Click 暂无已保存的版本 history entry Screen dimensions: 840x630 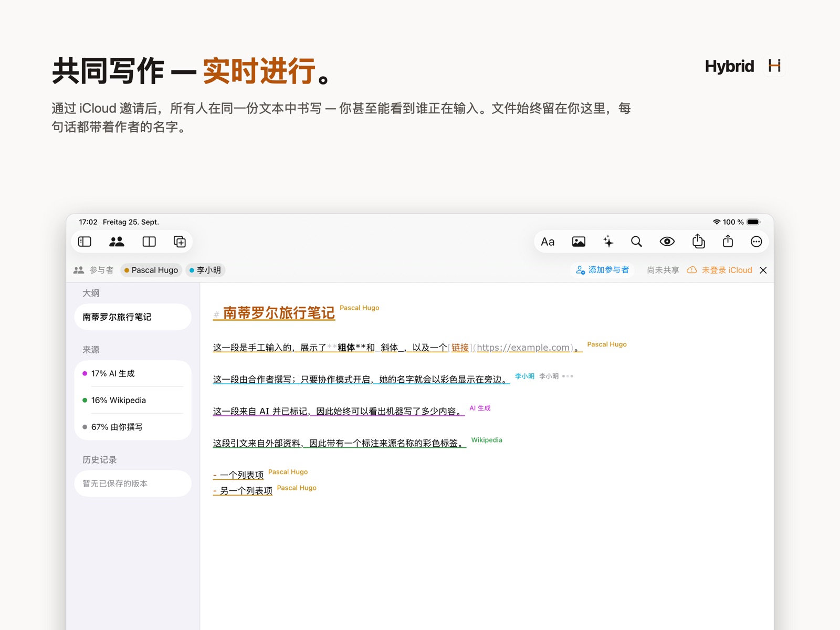133,484
